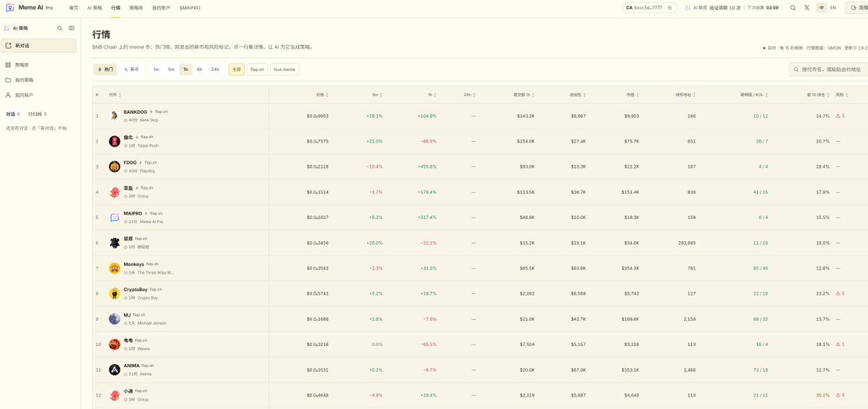Viewport: 868px width, 409px height.
Task: Click the Taipei Rush token avatar
Action: 114,141
